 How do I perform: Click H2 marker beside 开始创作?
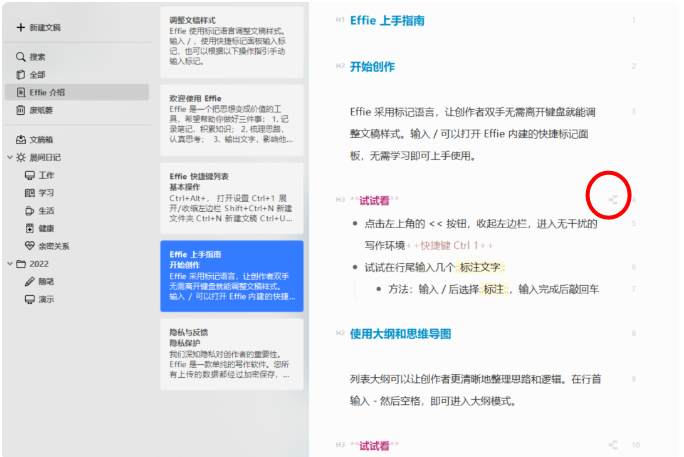click(340, 66)
